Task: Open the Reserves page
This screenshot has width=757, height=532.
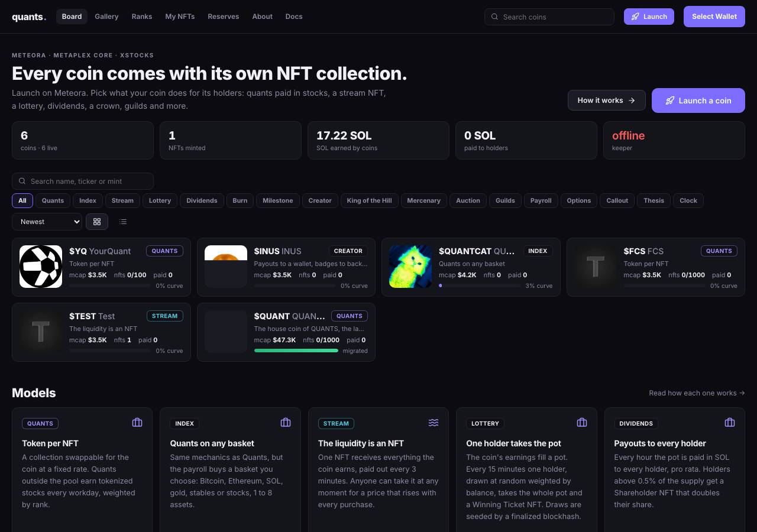Action: coord(224,17)
